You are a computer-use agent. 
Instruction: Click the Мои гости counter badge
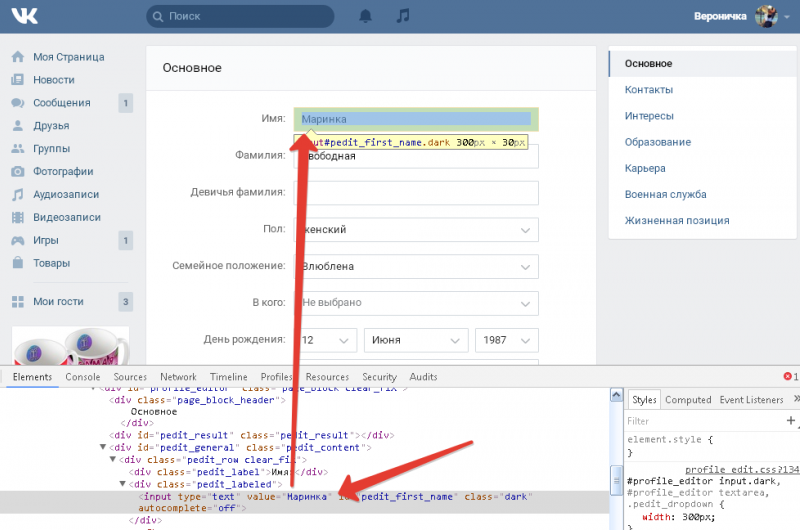(x=126, y=302)
